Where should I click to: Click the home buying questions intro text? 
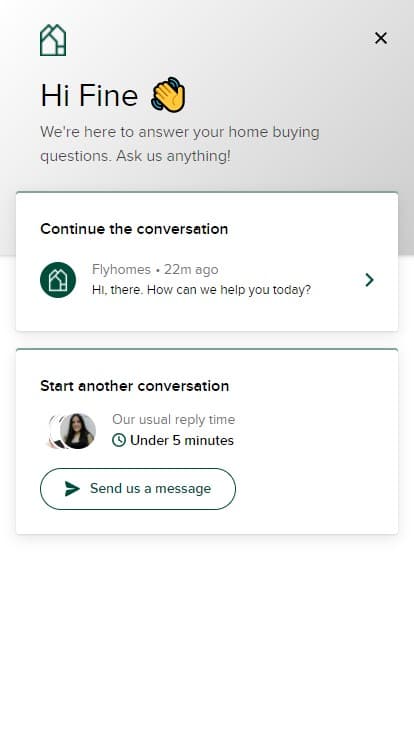(180, 144)
